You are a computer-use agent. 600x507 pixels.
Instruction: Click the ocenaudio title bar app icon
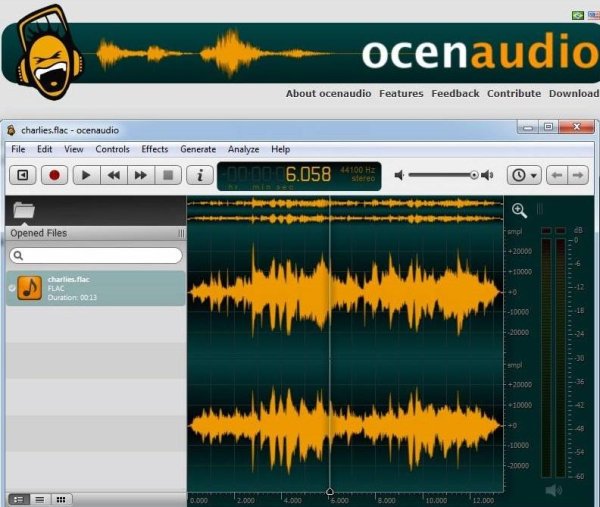(x=11, y=130)
